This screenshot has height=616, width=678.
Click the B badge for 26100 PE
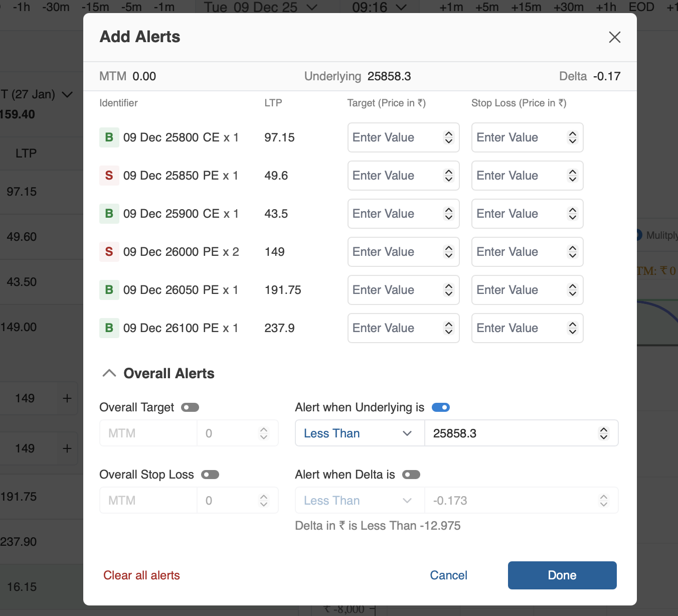coord(109,328)
